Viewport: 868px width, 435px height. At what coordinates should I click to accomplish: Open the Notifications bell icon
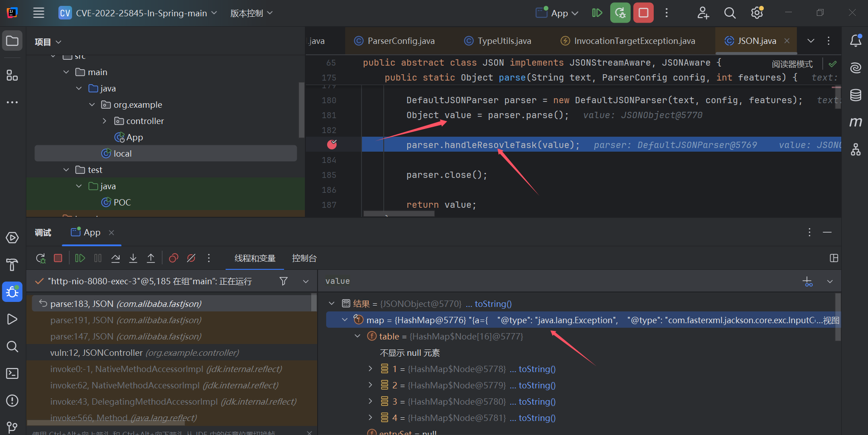point(856,41)
